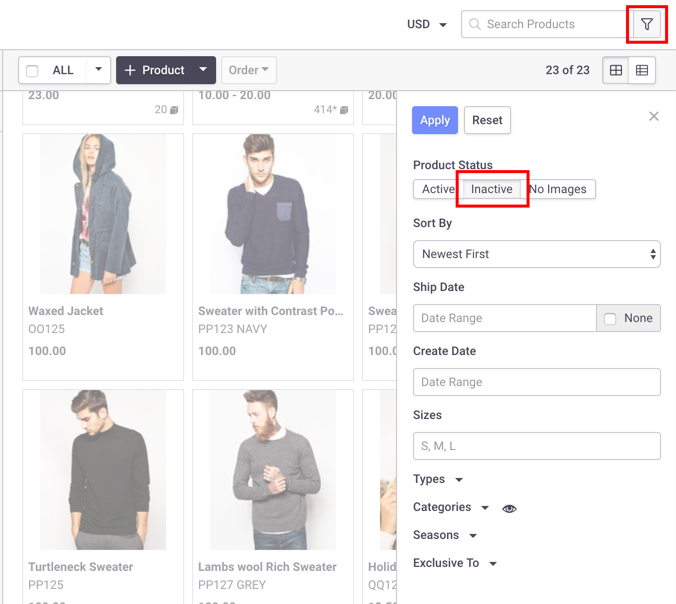Open the ALL selection dropdown arrow
The height and width of the screenshot is (604, 676).
click(98, 69)
